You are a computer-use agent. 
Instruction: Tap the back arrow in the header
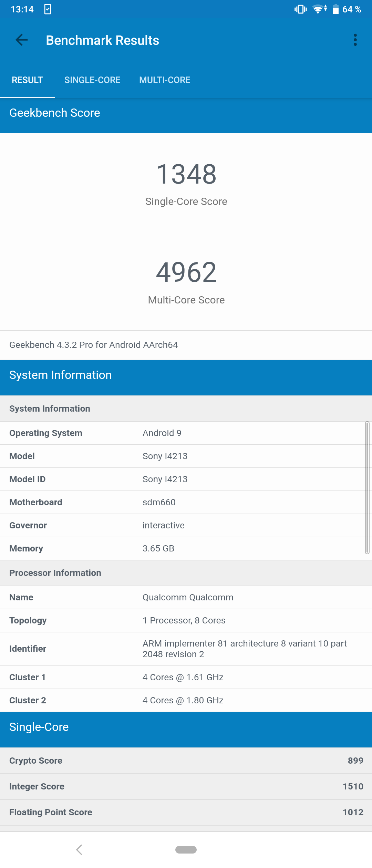click(x=22, y=40)
